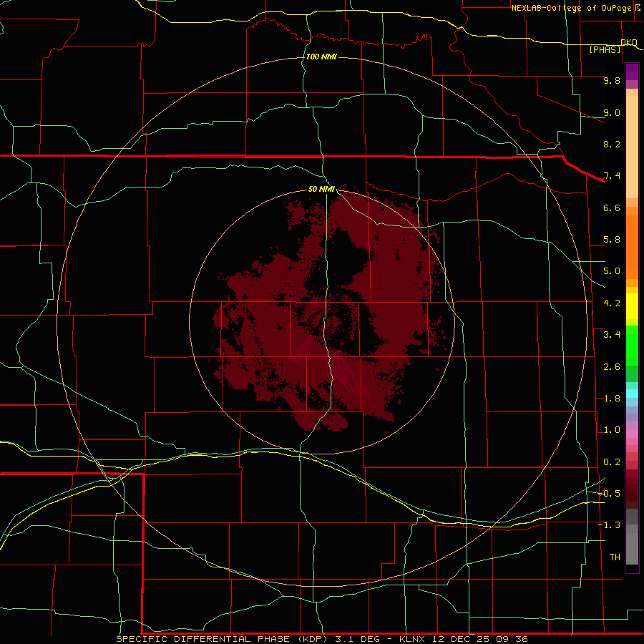Select the 0.2 value on color scale
The image size is (644, 644).
tap(612, 462)
